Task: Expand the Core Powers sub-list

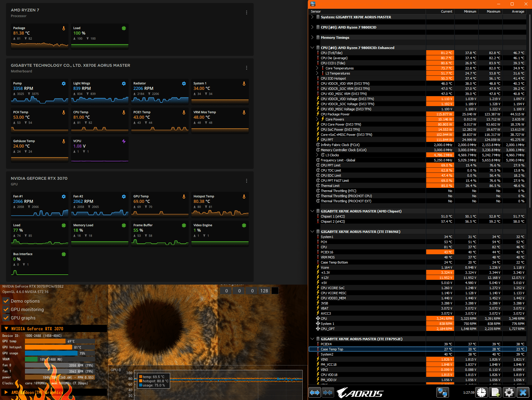Action: [x=317, y=119]
